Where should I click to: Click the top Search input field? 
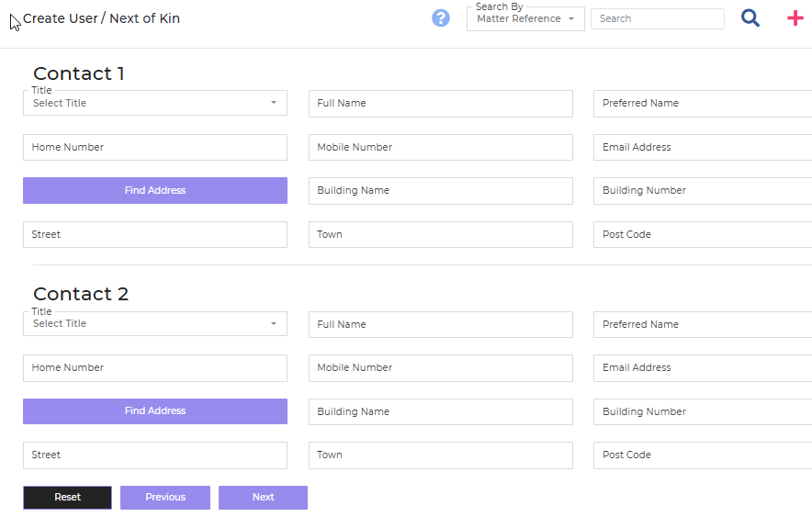pyautogui.click(x=657, y=18)
